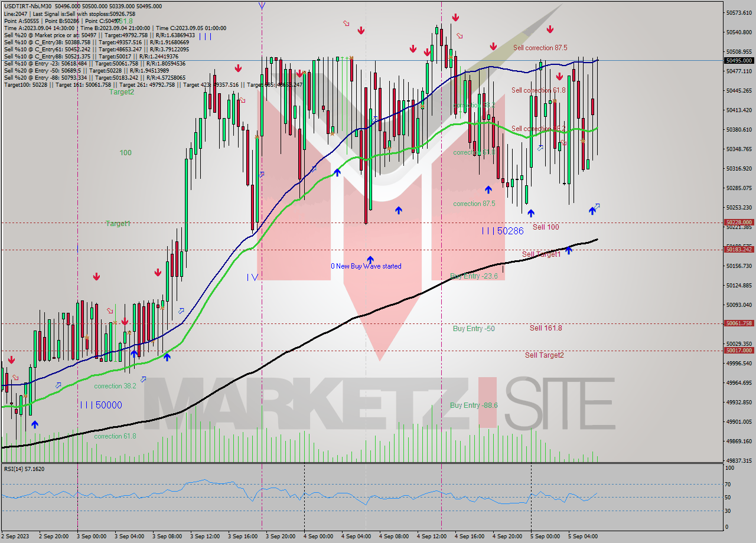Screen dimensions: 756x543
Task: Click the current price tag 50495.000
Action: [x=739, y=60]
